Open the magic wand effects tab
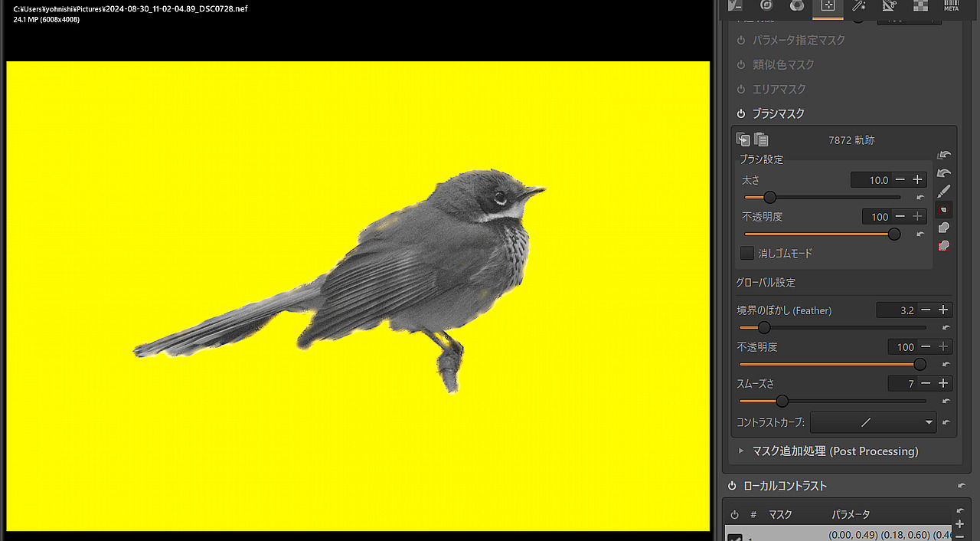The height and width of the screenshot is (541, 980). (x=858, y=5)
